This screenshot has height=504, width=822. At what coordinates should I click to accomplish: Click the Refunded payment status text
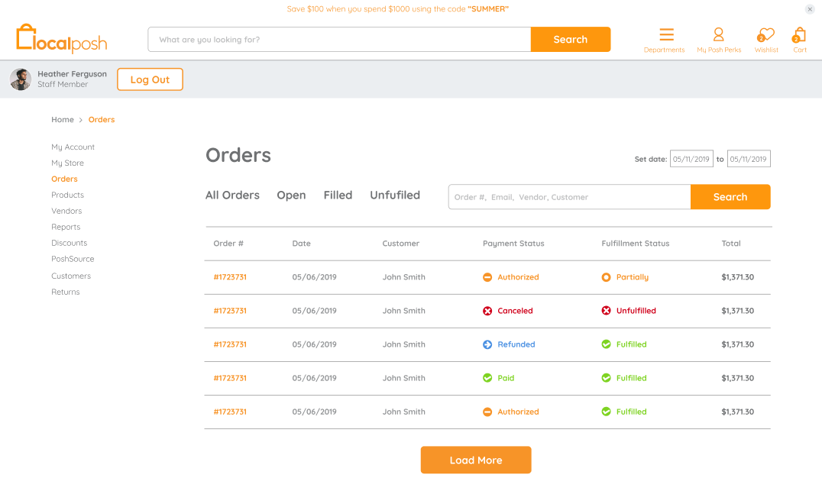(516, 344)
